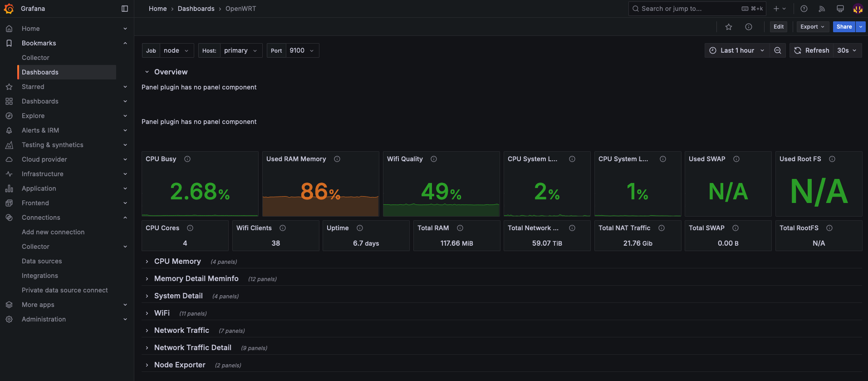Click the Grafana logo icon
Screen dimensions: 868x381
pos(9,9)
